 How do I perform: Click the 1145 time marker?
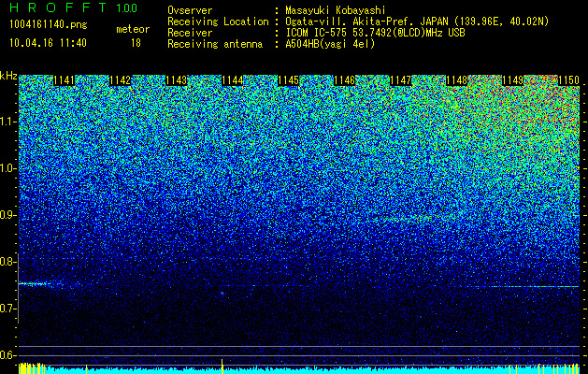coord(288,80)
